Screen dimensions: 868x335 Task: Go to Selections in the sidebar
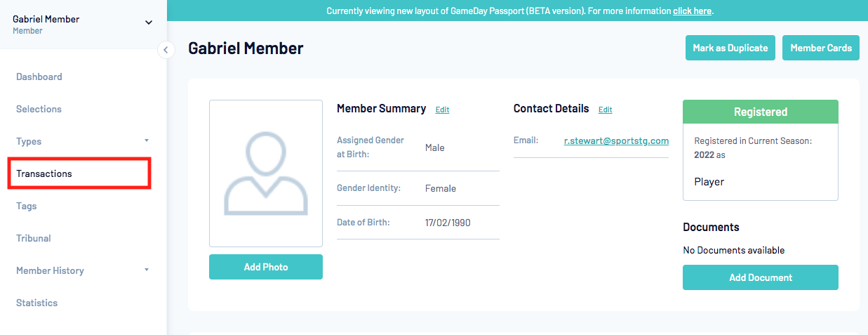click(39, 109)
